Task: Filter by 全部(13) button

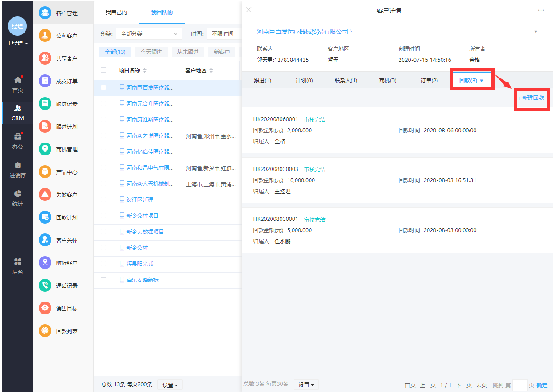Action: [115, 52]
